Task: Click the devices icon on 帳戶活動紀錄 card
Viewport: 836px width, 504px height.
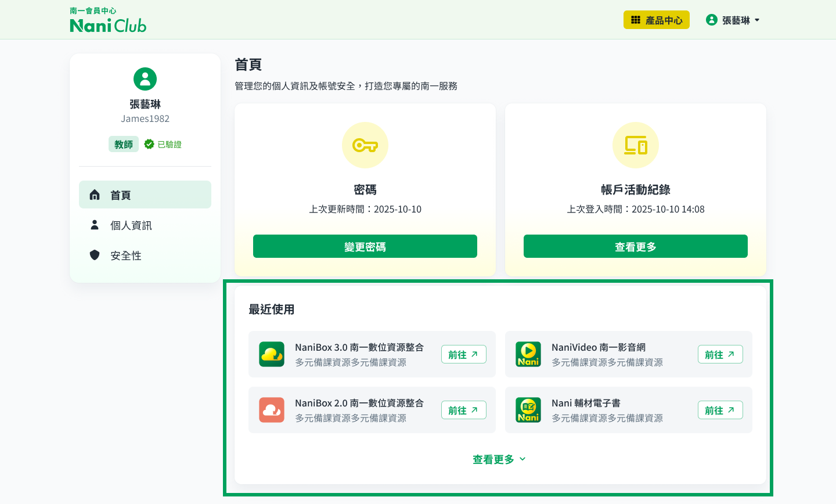Action: pos(636,145)
